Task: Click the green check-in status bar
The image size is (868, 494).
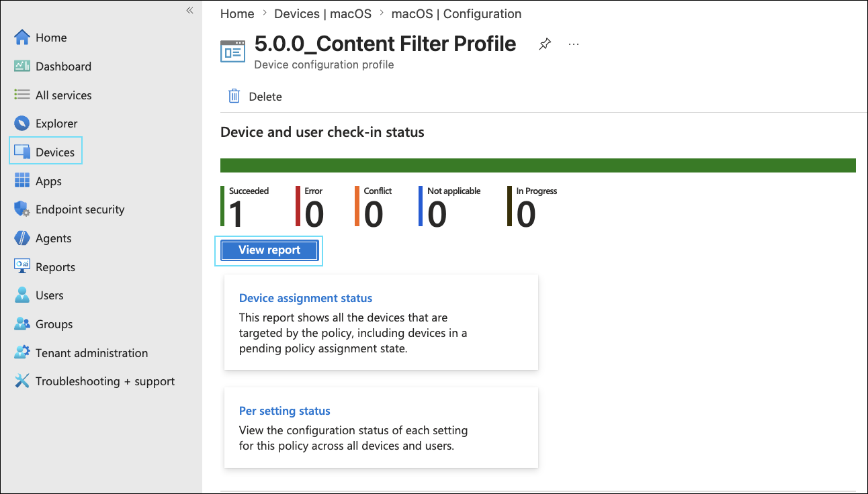Action: [537, 166]
